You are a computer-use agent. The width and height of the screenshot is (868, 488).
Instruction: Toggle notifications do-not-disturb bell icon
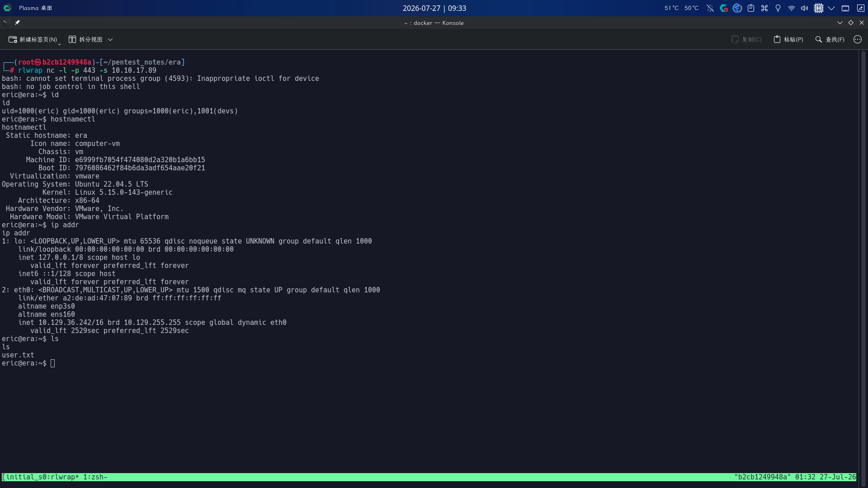[x=710, y=8]
